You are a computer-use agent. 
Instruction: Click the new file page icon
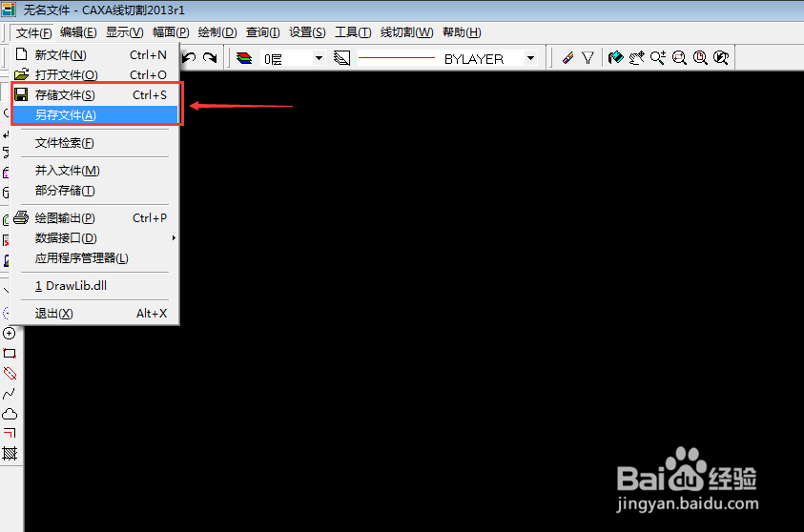22,54
